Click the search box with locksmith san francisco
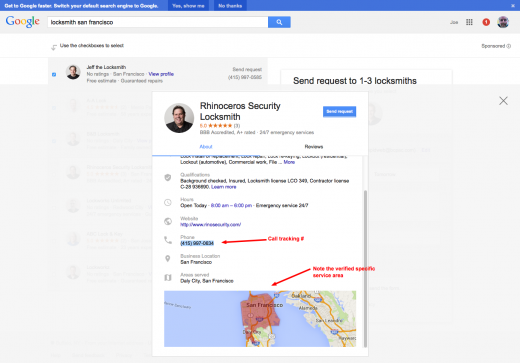The image size is (520, 363). (158, 22)
